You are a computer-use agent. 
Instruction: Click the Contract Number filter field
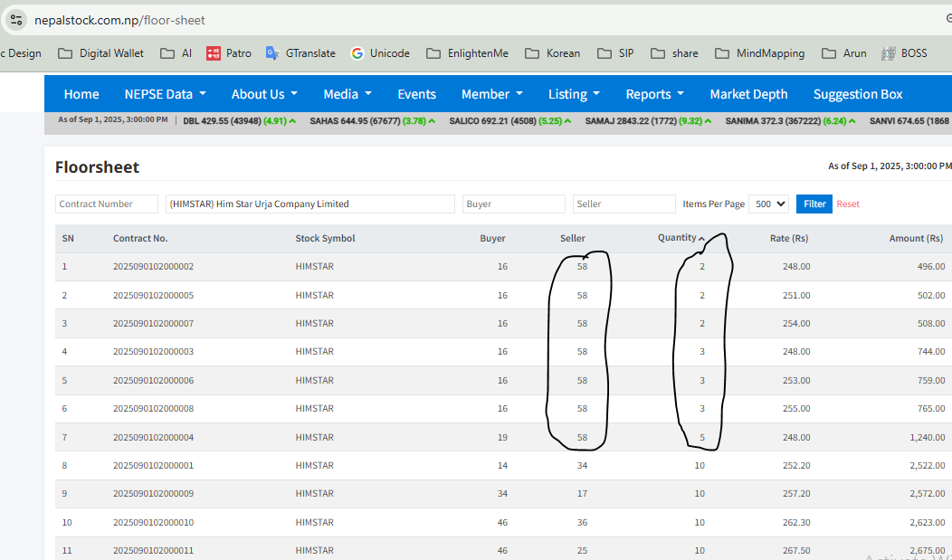(106, 204)
